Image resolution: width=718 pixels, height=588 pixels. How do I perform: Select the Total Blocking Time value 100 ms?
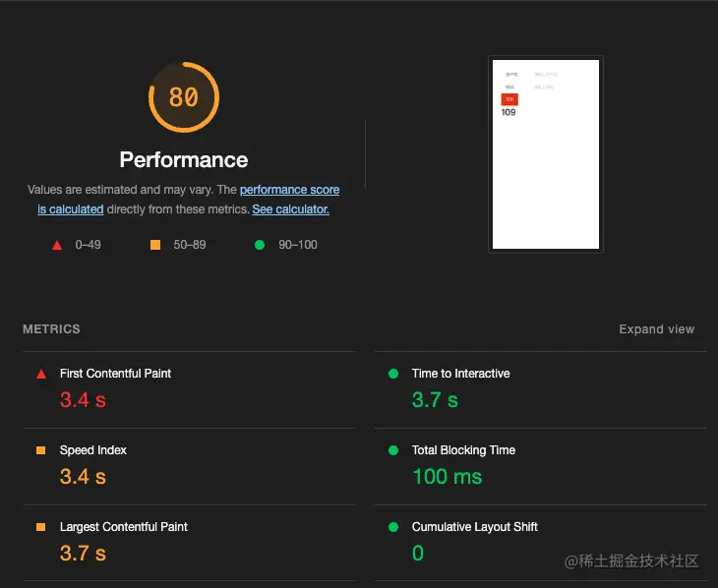[x=448, y=476]
